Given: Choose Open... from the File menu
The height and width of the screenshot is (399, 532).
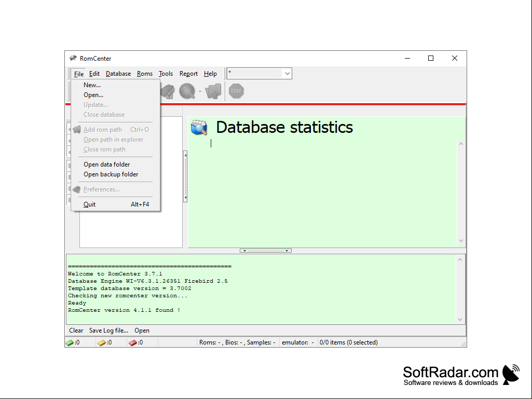Looking at the screenshot, I should pos(115,95).
